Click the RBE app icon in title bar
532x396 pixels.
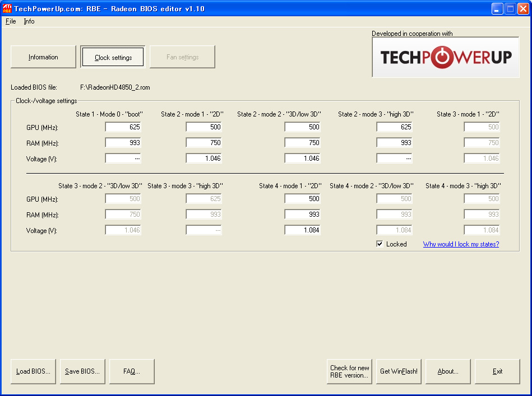[x=7, y=8]
